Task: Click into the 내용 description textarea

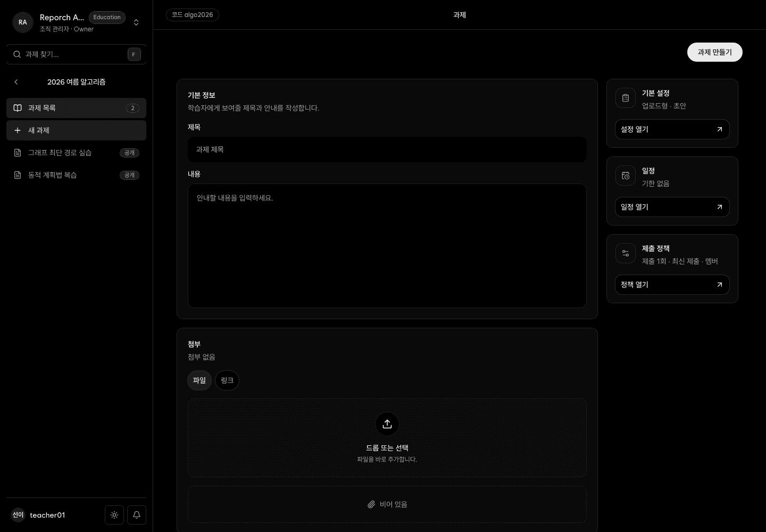Action: 387,246
